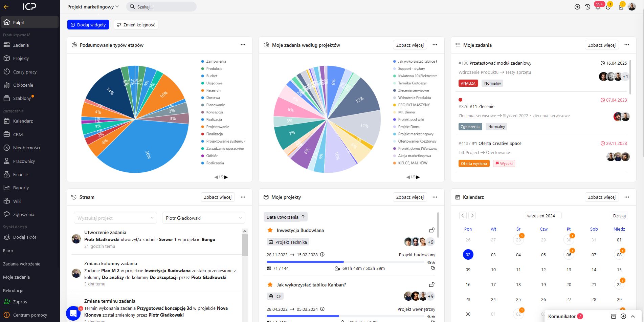Open the chat bubble widget at bottom left
The height and width of the screenshot is (322, 644).
pos(73,313)
